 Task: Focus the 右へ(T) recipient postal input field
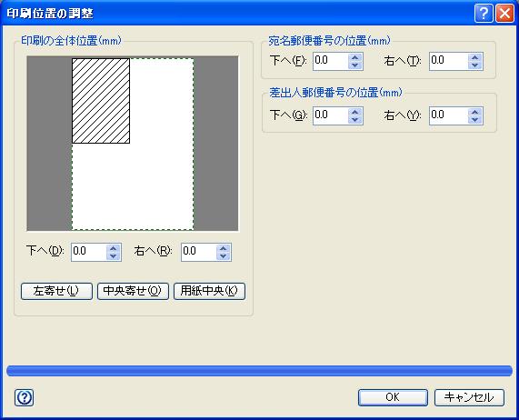tap(449, 61)
